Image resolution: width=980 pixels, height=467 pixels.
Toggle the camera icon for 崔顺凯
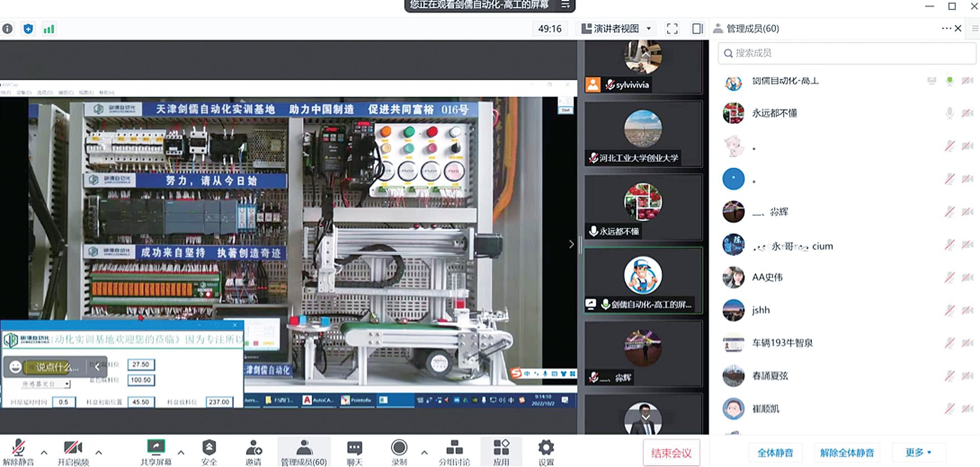(967, 408)
